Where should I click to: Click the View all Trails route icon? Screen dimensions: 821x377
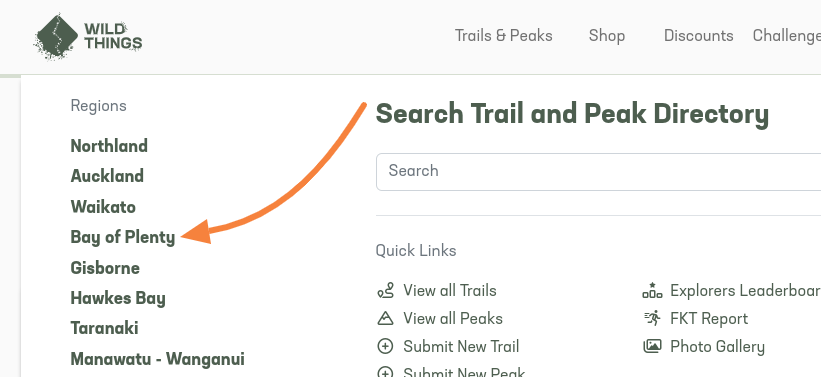click(385, 291)
